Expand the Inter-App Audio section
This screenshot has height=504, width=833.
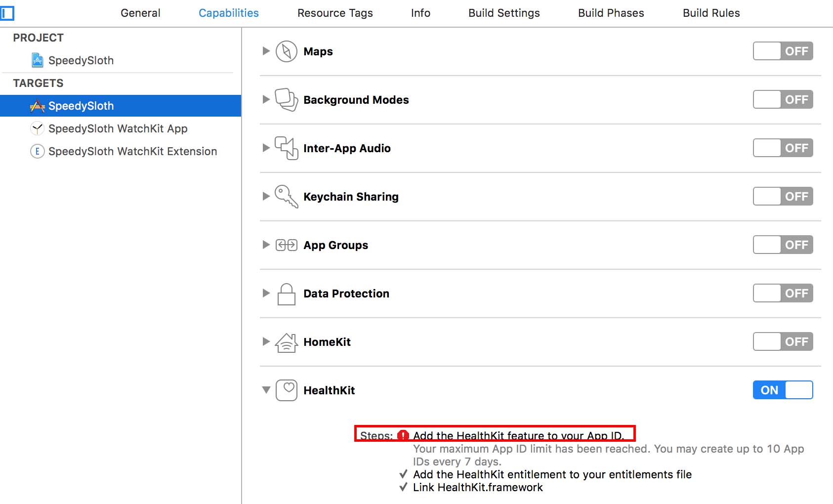(266, 148)
